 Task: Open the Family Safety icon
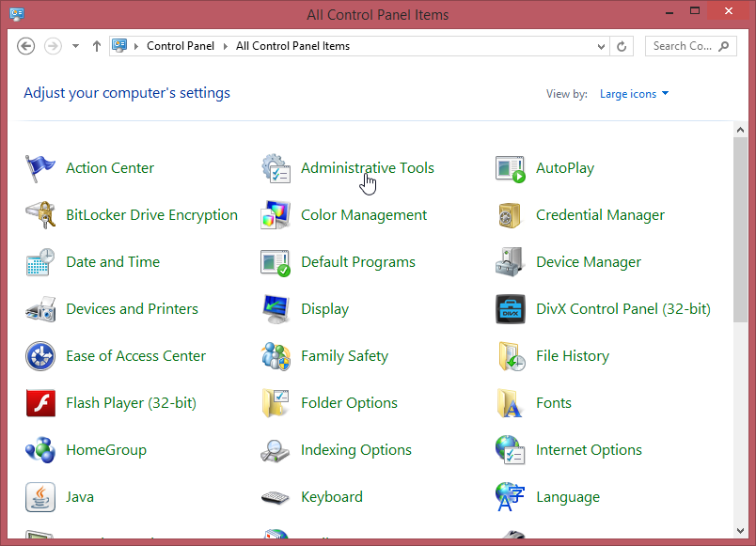coord(276,356)
